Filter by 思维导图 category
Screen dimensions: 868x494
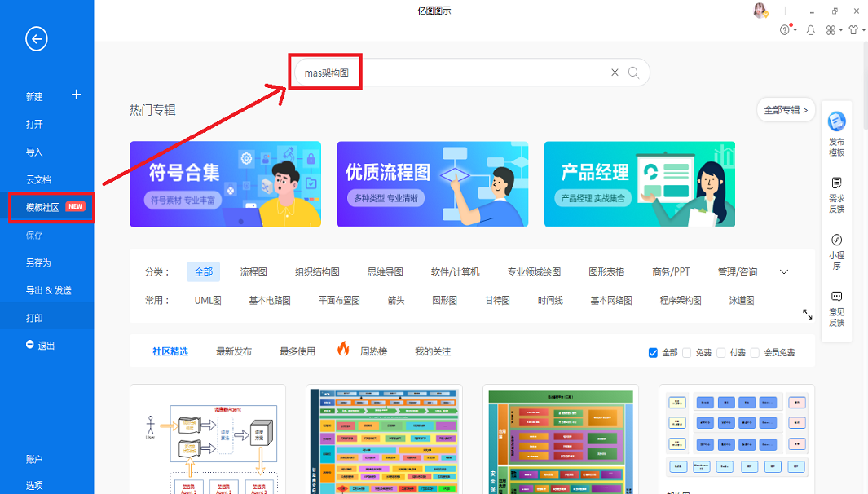tap(386, 272)
